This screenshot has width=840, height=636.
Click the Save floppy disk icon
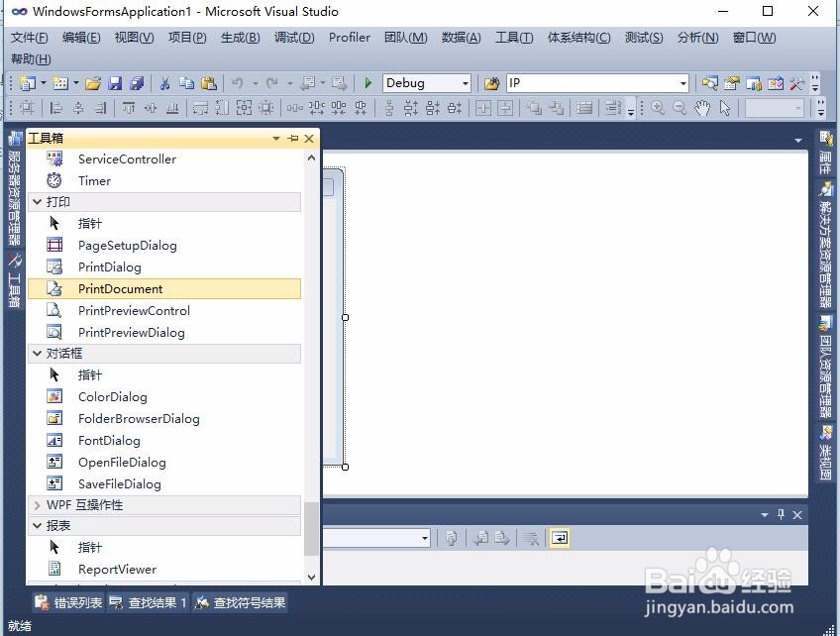[x=115, y=83]
